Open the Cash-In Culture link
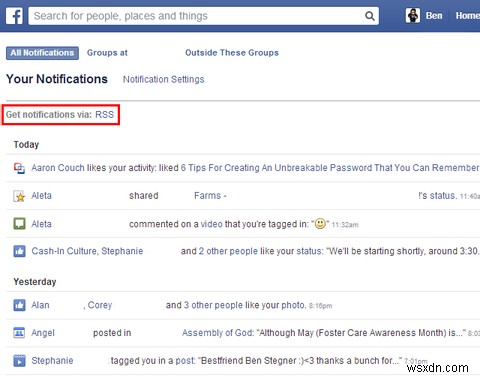The height and width of the screenshot is (378, 480). pyautogui.click(x=64, y=251)
